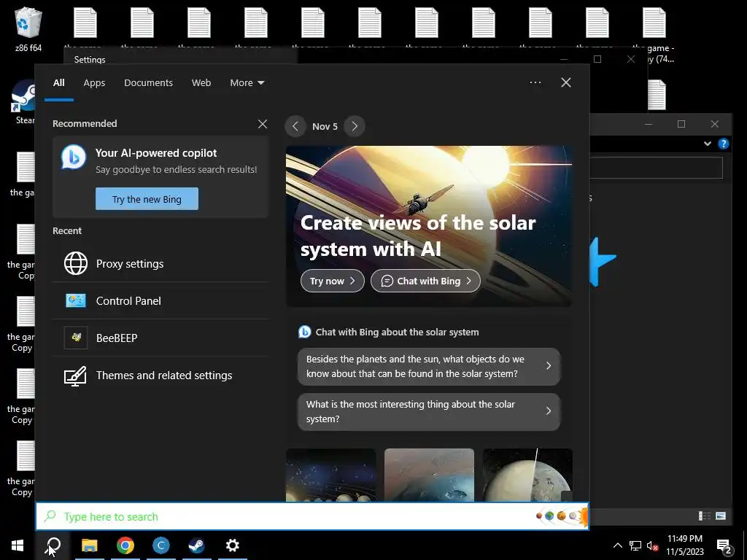Image resolution: width=747 pixels, height=560 pixels.
Task: Open File Explorer from taskbar
Action: (x=89, y=545)
